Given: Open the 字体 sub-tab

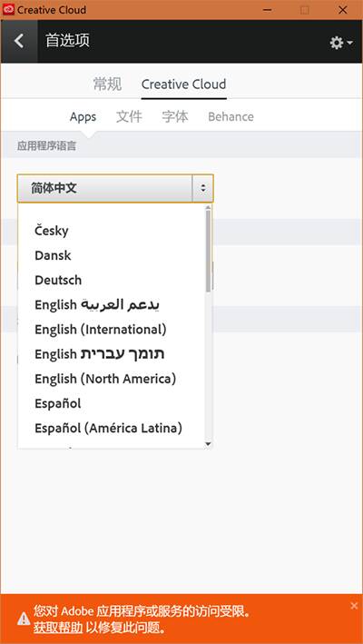Looking at the screenshot, I should [x=175, y=116].
